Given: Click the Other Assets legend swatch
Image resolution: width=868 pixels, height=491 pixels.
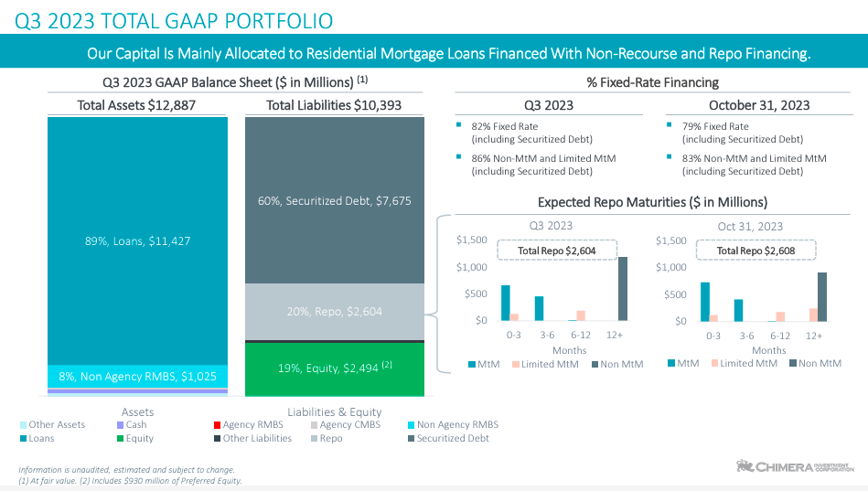Looking at the screenshot, I should pyautogui.click(x=23, y=425).
